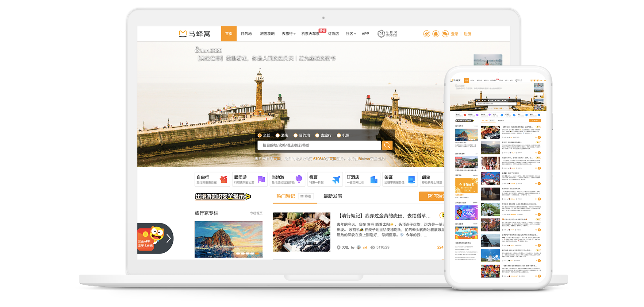Expand the 登录APP floating widget arrow

pos(168,238)
